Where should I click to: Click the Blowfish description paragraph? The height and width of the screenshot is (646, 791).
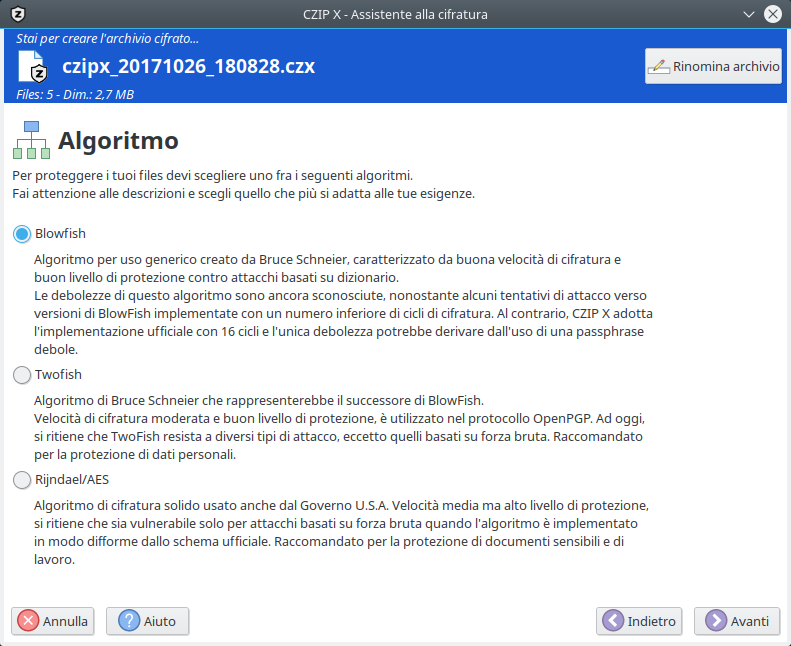click(x=343, y=304)
